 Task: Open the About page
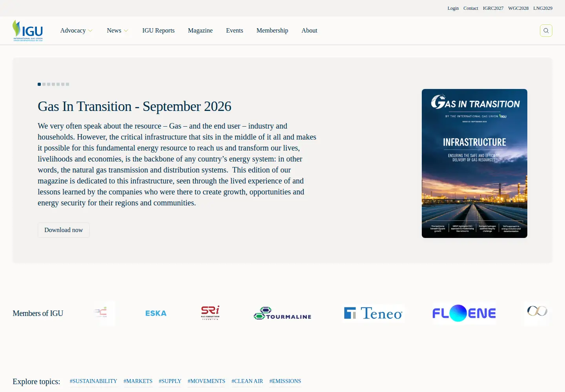(x=309, y=31)
